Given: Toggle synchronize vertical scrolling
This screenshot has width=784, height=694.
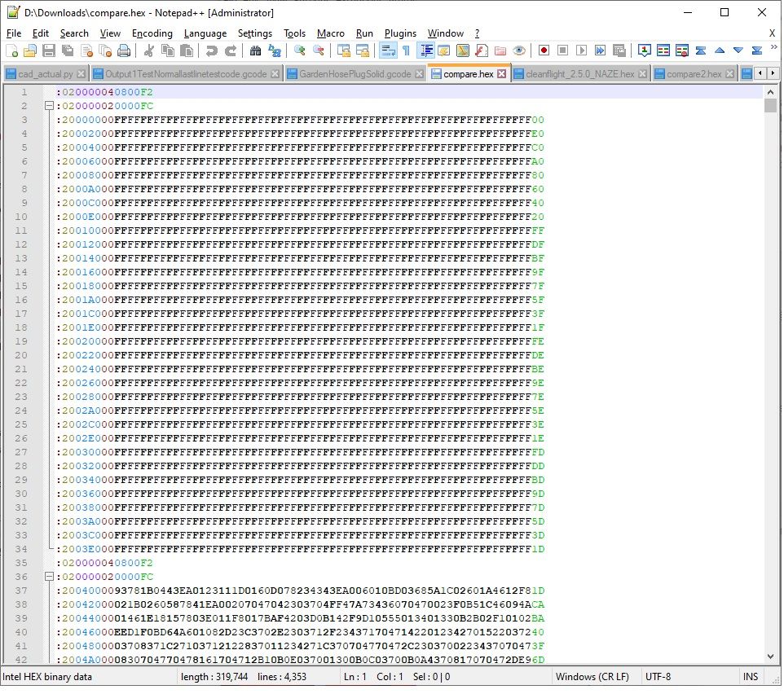Looking at the screenshot, I should 343,51.
